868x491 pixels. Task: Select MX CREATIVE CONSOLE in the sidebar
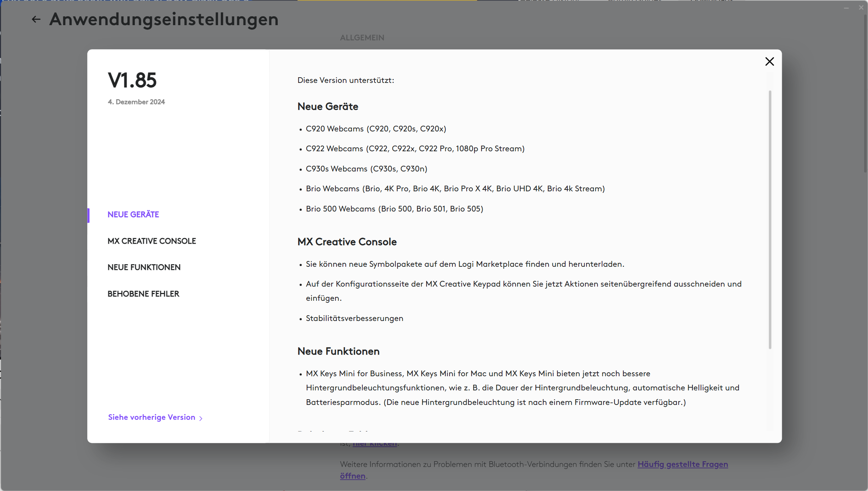(152, 241)
